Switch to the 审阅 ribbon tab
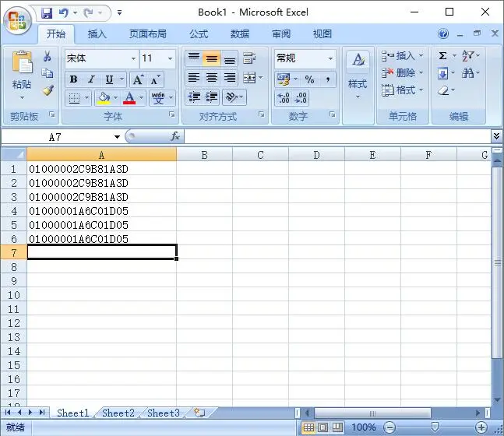 (281, 33)
